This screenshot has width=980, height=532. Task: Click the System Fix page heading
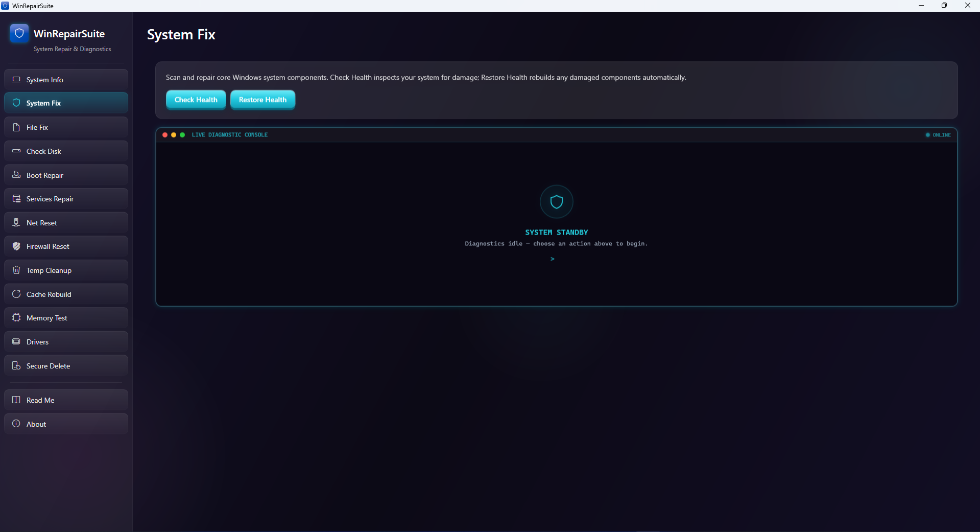click(x=181, y=34)
